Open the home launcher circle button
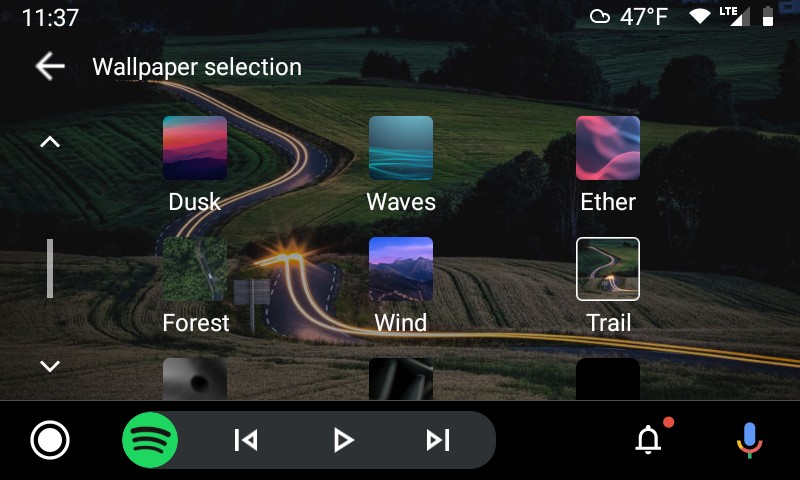Screen dimensions: 800x480 tap(50, 440)
